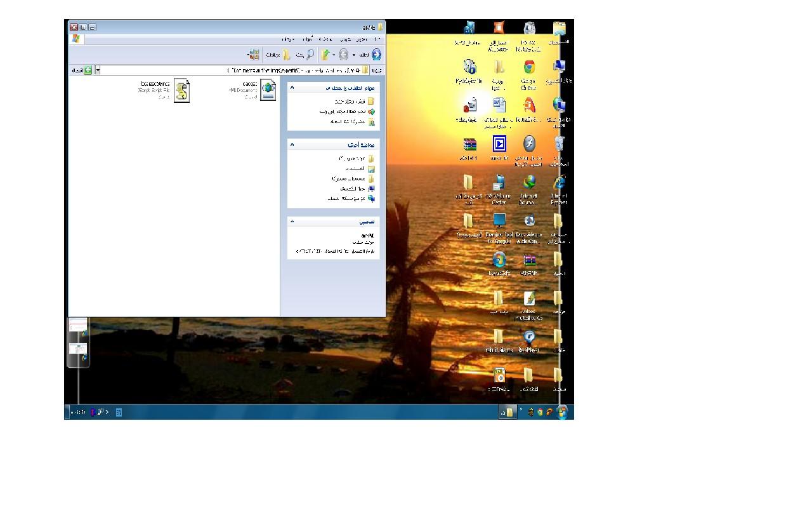Open the Search magnifier in Explorer toolbar
The image size is (812, 508).
tap(310, 54)
